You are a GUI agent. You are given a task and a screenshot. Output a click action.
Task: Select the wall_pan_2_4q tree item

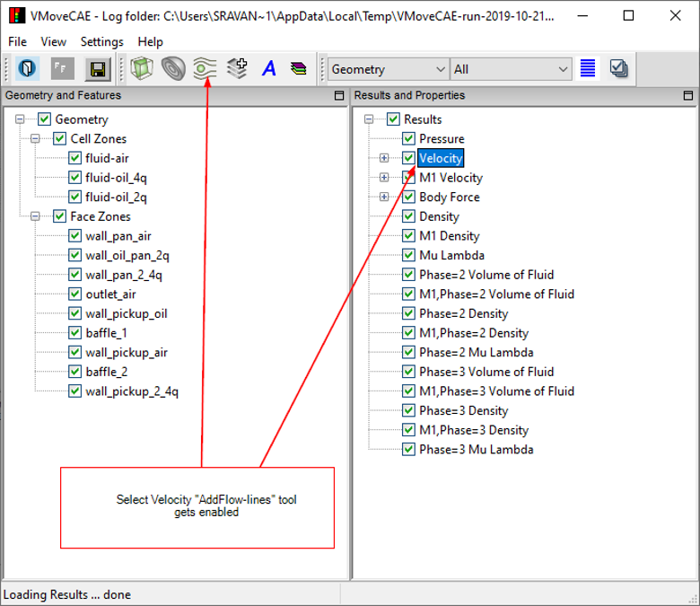(x=124, y=275)
